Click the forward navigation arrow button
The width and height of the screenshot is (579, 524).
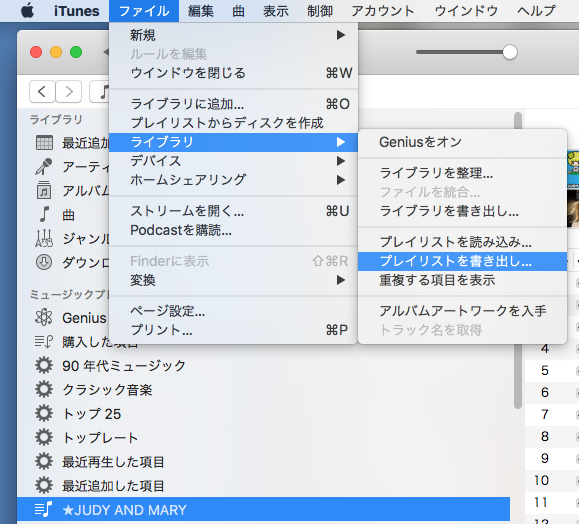[x=69, y=91]
